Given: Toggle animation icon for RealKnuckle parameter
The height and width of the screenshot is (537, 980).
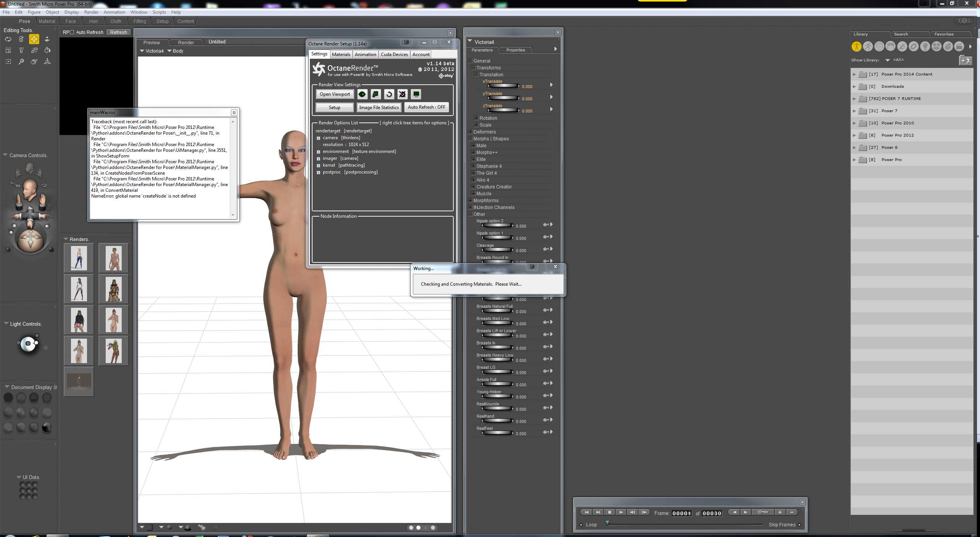Looking at the screenshot, I should pyautogui.click(x=546, y=408).
